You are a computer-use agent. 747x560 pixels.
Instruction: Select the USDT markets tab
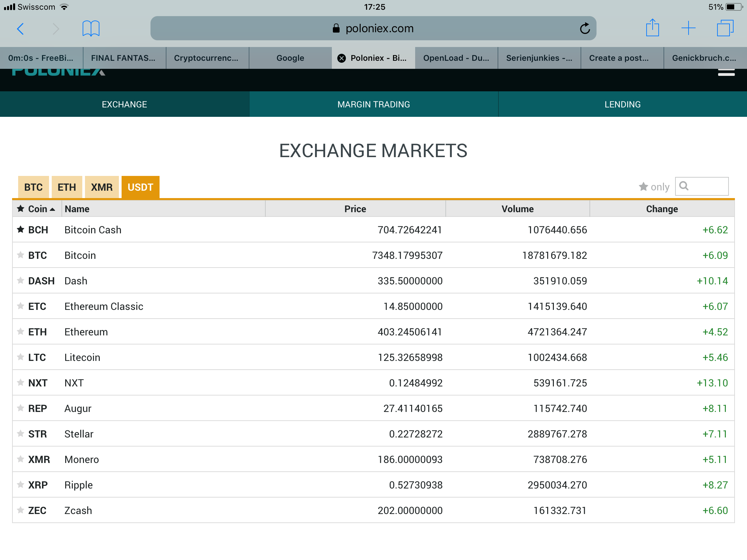pos(140,187)
